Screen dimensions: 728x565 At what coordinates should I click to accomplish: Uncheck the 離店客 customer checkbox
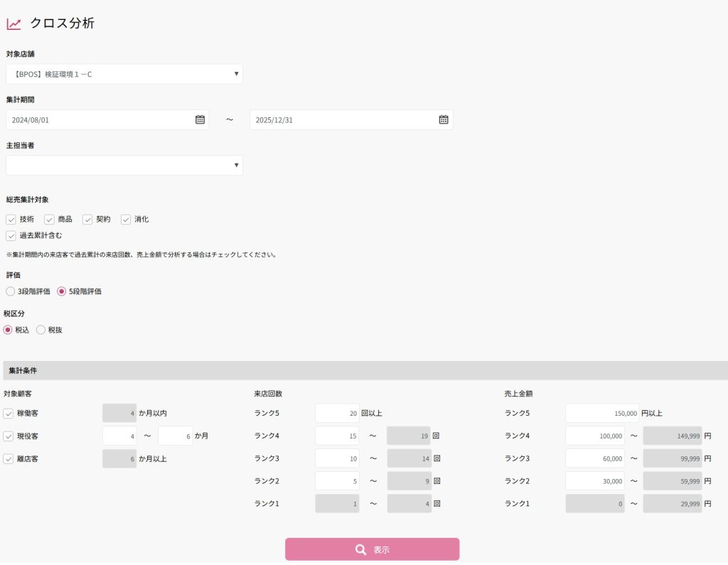(x=9, y=459)
